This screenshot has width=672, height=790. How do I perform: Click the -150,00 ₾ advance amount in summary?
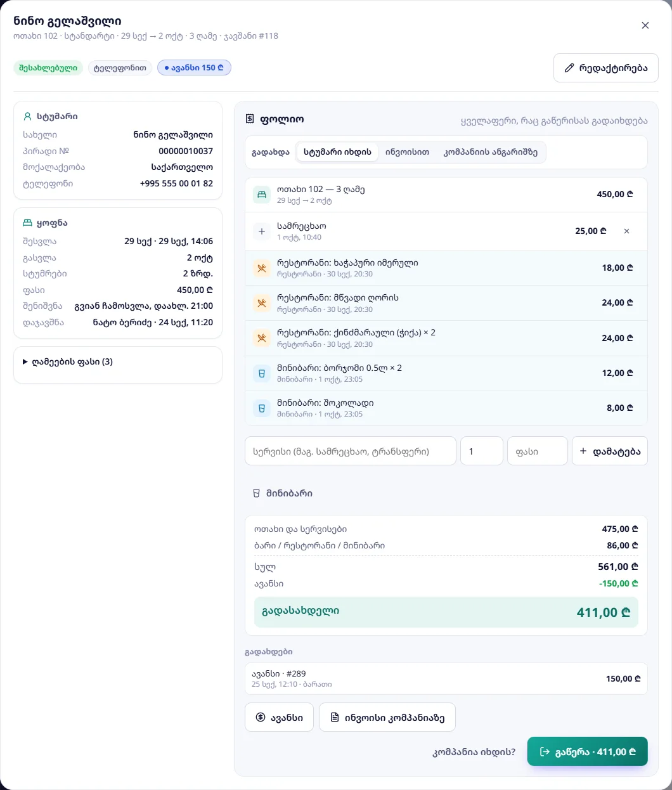click(619, 583)
